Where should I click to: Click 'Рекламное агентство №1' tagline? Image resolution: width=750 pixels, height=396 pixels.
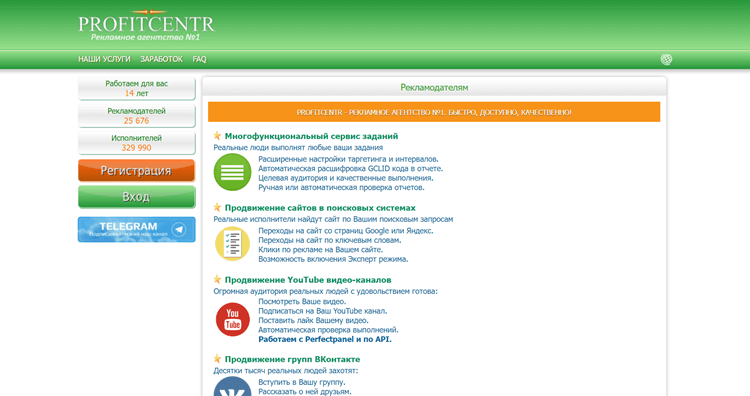click(x=145, y=37)
